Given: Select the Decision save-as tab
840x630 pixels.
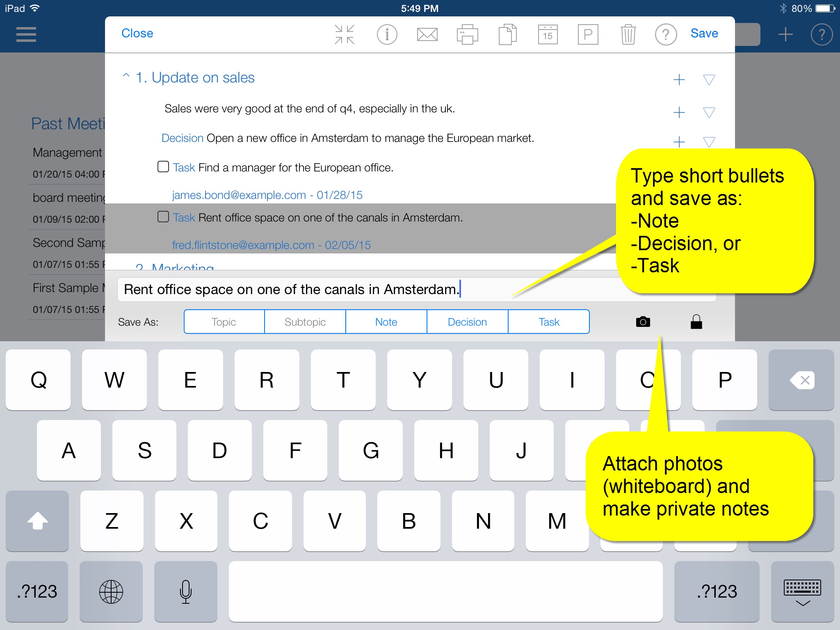Looking at the screenshot, I should point(467,322).
